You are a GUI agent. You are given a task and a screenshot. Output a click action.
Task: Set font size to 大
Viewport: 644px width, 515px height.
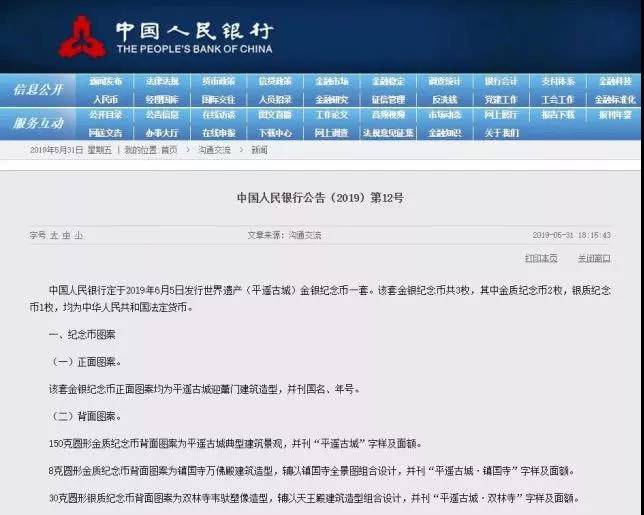point(54,235)
